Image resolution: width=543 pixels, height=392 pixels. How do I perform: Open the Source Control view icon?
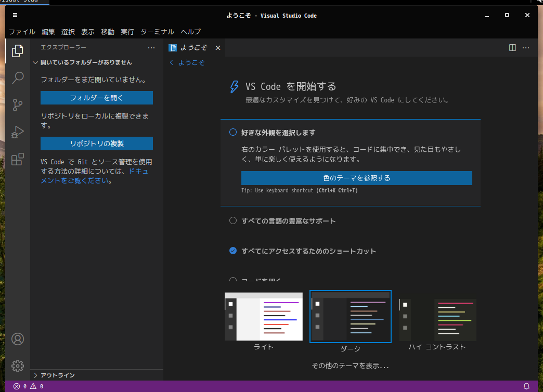pos(17,105)
